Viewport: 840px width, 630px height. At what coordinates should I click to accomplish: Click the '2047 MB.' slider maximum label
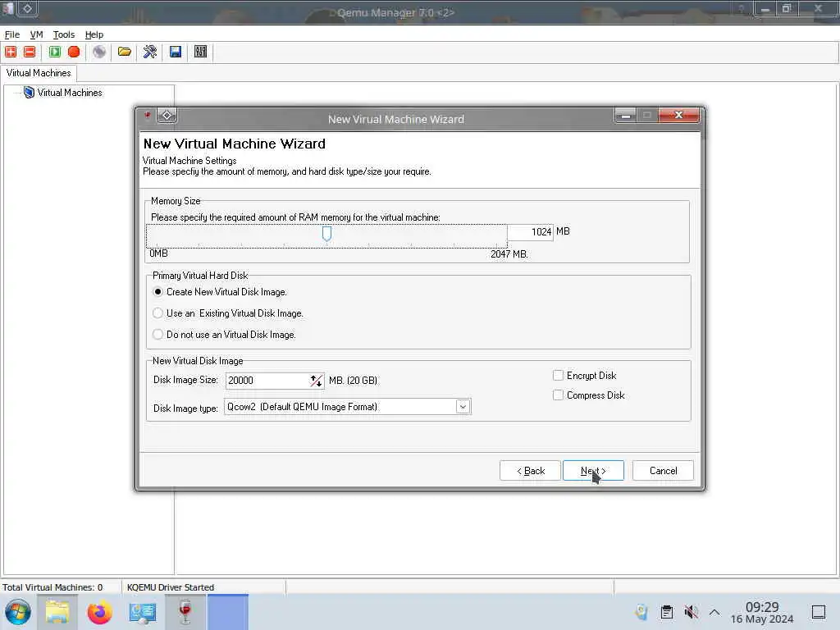tap(509, 254)
